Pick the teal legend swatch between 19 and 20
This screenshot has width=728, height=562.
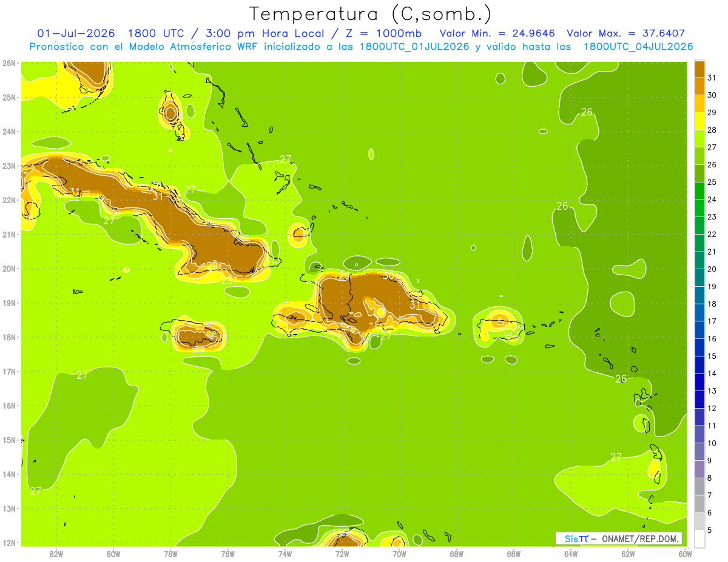[x=699, y=278]
